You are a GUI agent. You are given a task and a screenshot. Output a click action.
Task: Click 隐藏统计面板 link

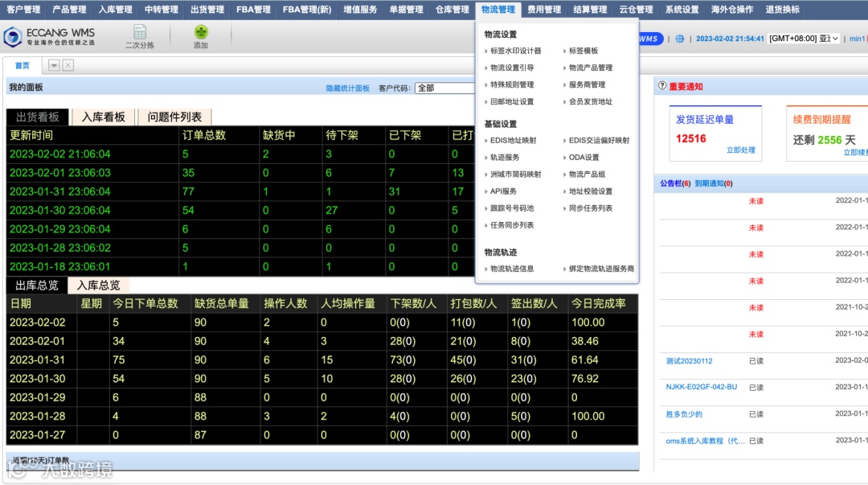(348, 88)
